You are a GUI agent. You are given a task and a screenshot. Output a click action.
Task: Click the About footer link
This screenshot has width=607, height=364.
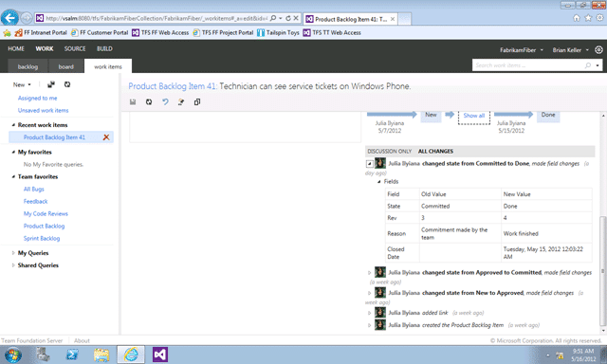pyautogui.click(x=82, y=341)
